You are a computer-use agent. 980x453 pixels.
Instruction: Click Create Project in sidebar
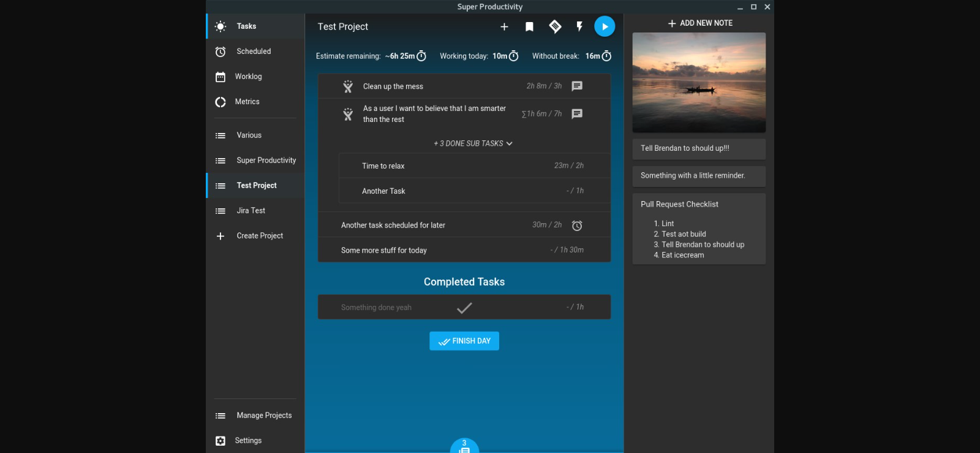tap(260, 236)
